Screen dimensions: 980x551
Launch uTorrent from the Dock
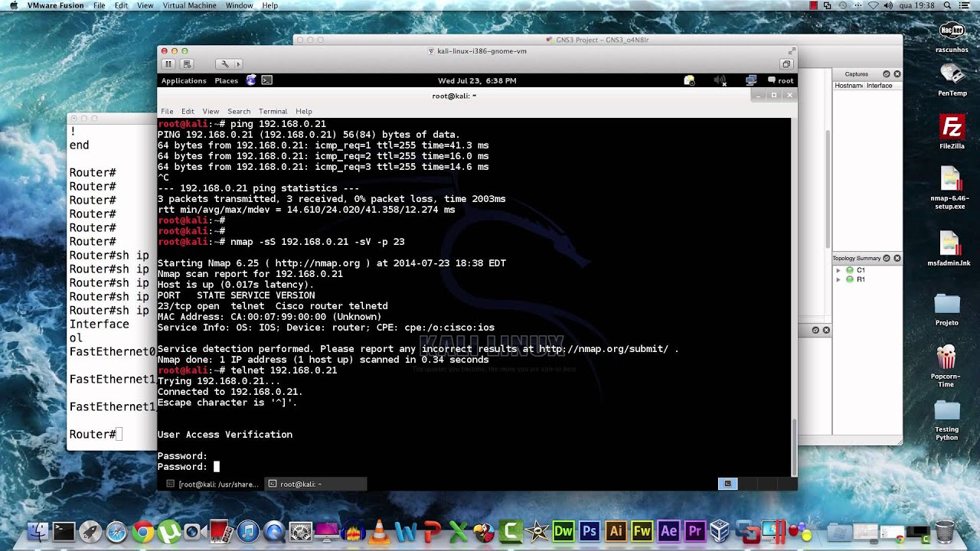(168, 531)
